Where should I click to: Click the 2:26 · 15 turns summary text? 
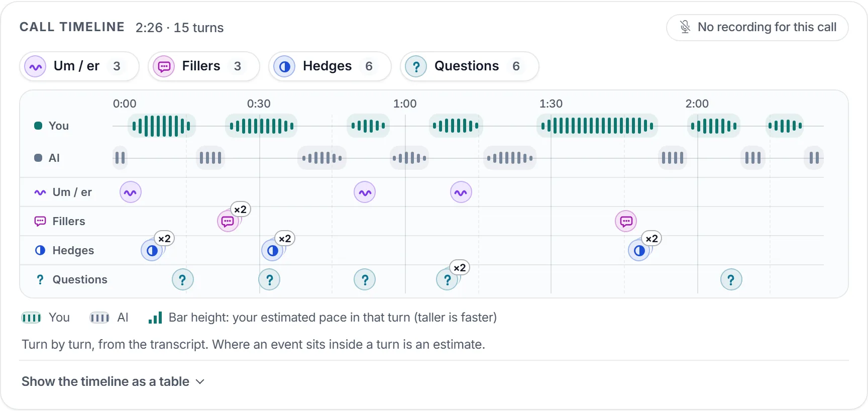click(180, 28)
